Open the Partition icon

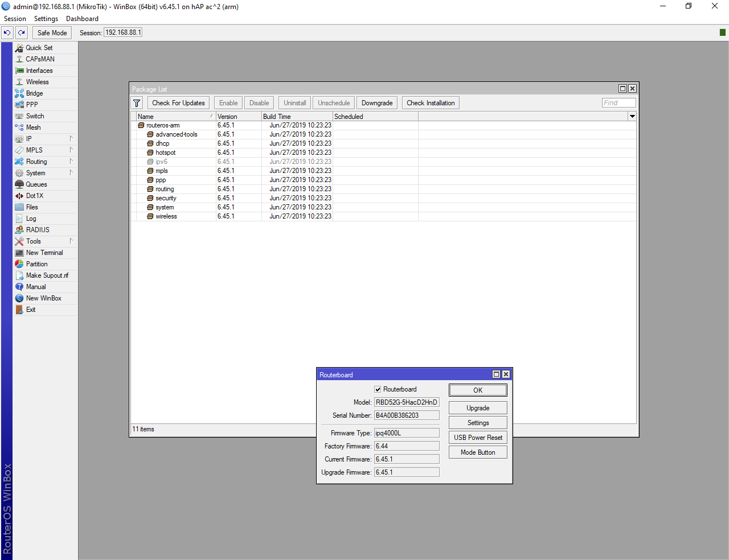19,264
